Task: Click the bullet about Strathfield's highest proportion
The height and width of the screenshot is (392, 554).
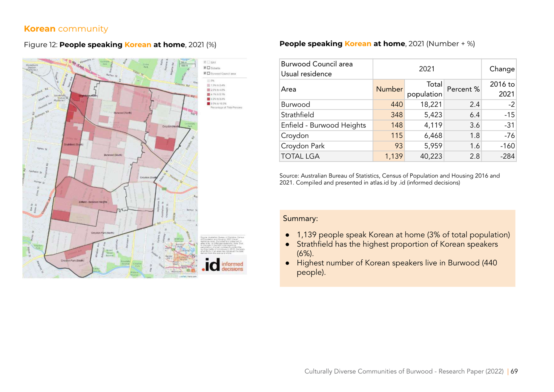Action: (397, 249)
